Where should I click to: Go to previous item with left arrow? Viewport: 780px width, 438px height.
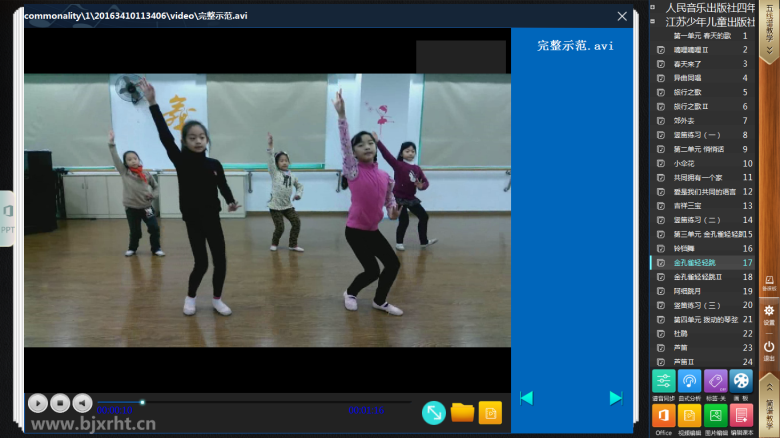click(x=526, y=398)
